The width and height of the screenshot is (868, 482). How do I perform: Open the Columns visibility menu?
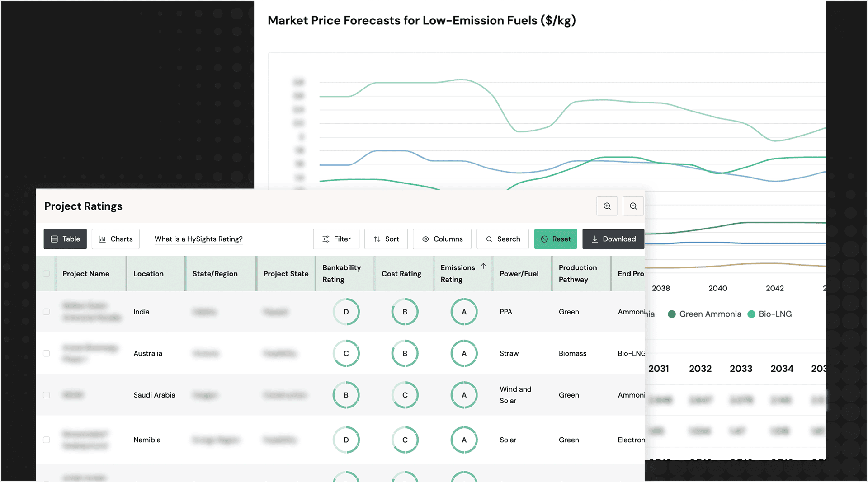coord(442,239)
